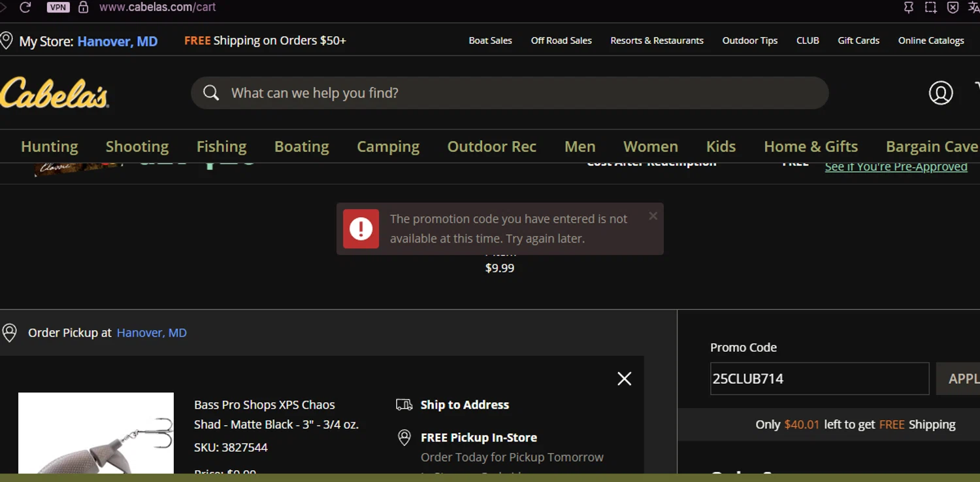
Task: Remove Chaos Shad item with X
Action: pos(625,379)
